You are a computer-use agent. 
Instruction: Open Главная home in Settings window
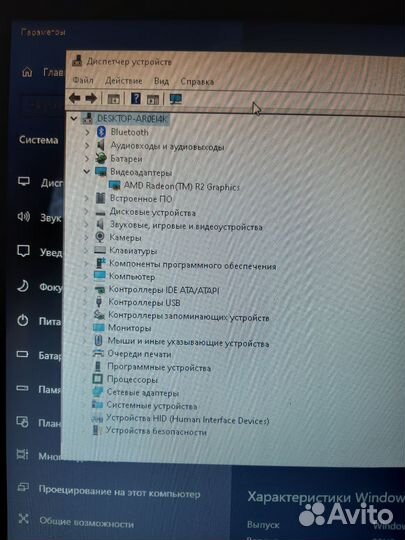click(x=42, y=72)
